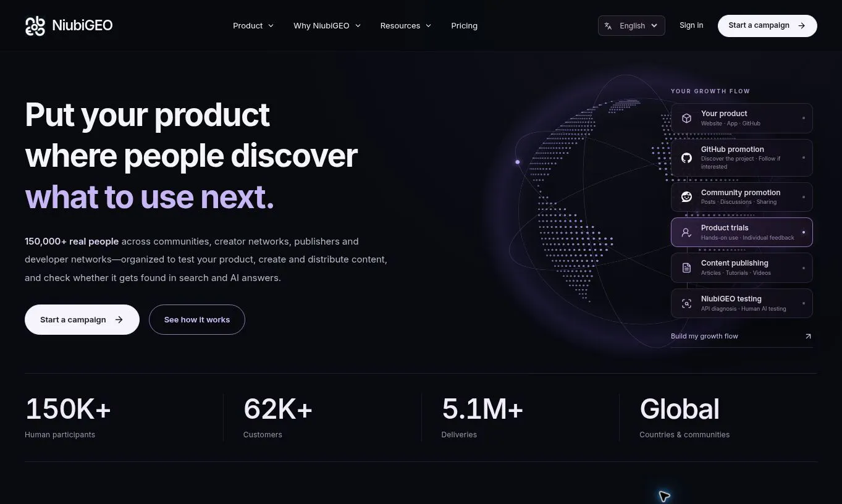Click the 150,000+ real people text
842x504 pixels.
72,241
